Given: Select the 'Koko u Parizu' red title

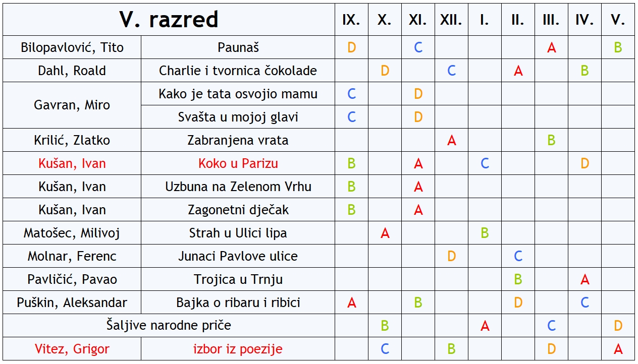Looking at the screenshot, I should click(238, 163).
